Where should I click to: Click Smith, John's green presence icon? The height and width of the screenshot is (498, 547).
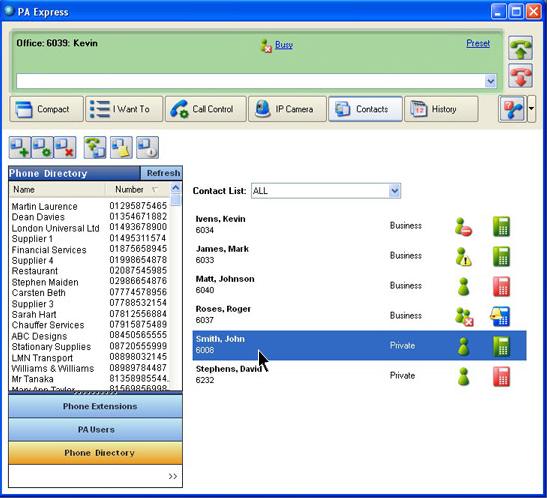pos(463,347)
